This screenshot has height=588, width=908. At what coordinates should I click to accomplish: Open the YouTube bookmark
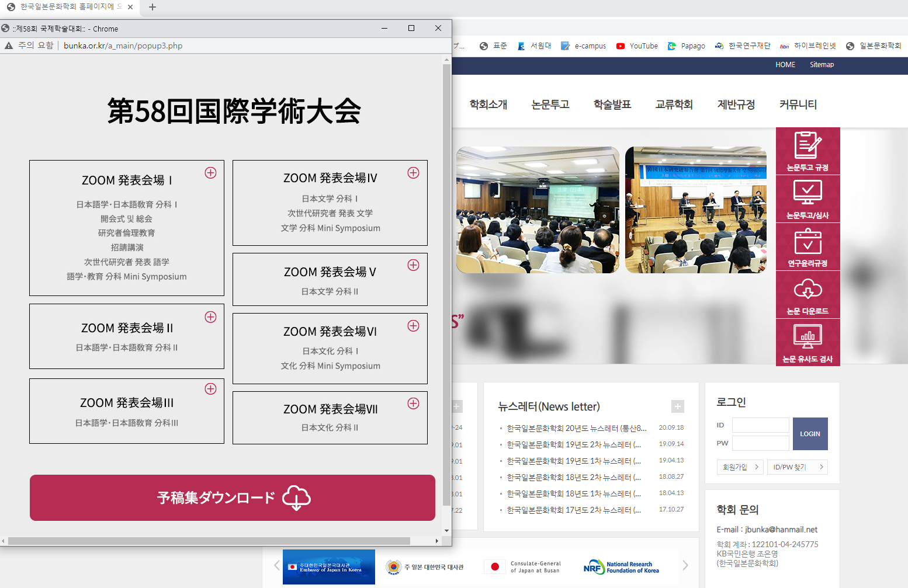click(x=637, y=46)
